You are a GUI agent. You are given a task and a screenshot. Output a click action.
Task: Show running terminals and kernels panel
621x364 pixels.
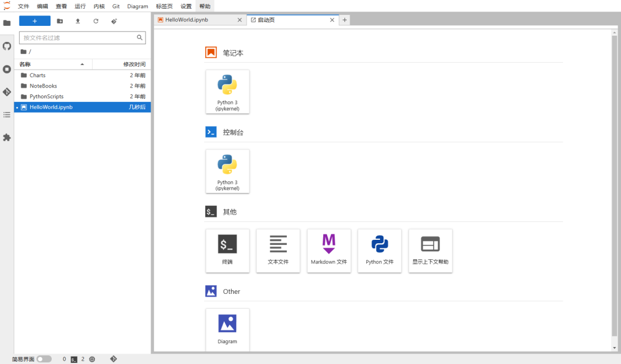pyautogui.click(x=7, y=69)
